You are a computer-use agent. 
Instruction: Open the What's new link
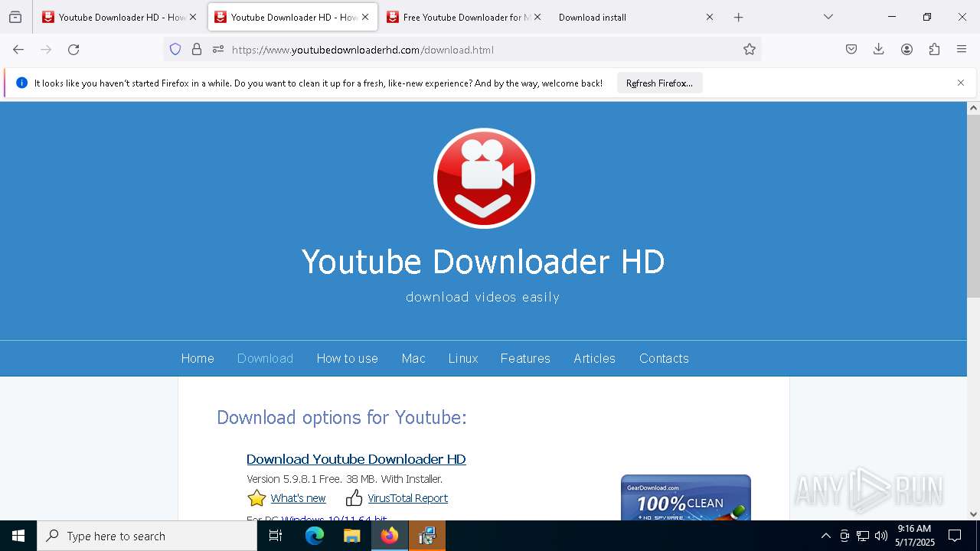coord(298,498)
